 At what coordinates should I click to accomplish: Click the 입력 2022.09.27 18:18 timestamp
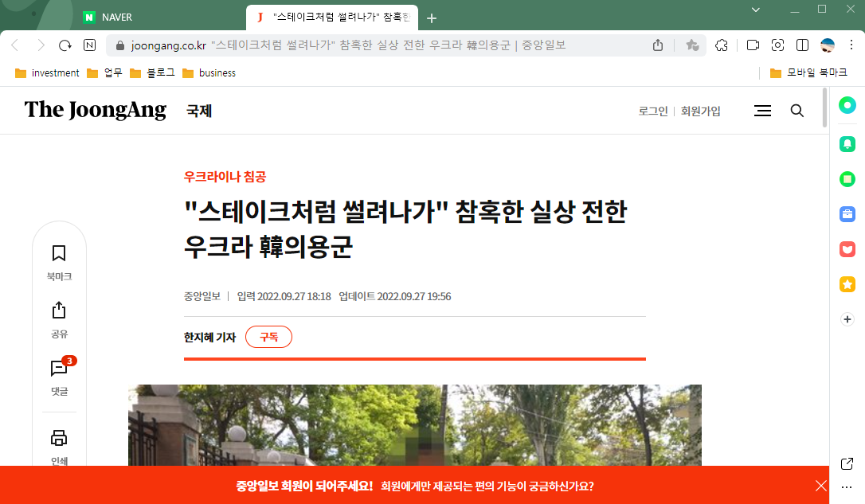pyautogui.click(x=284, y=297)
